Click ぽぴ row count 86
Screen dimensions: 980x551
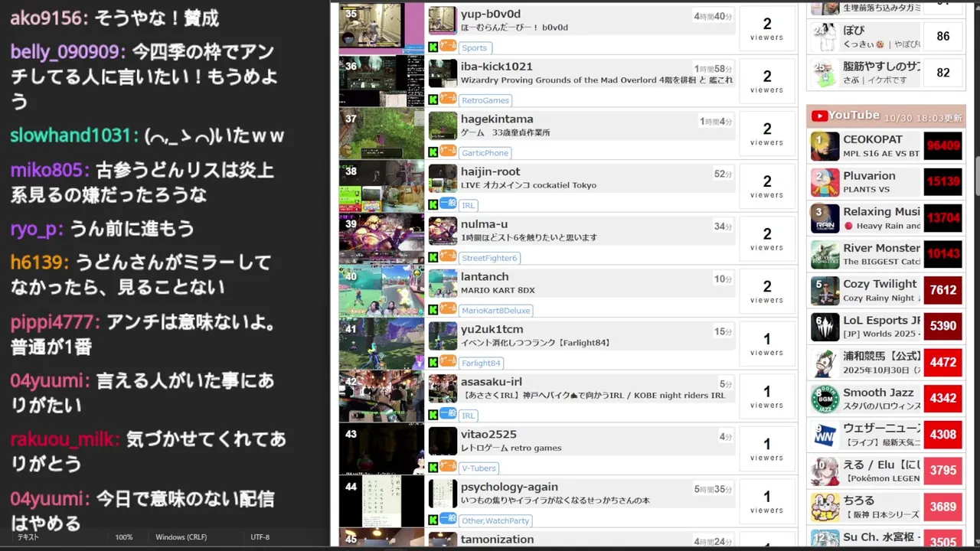[x=942, y=37]
